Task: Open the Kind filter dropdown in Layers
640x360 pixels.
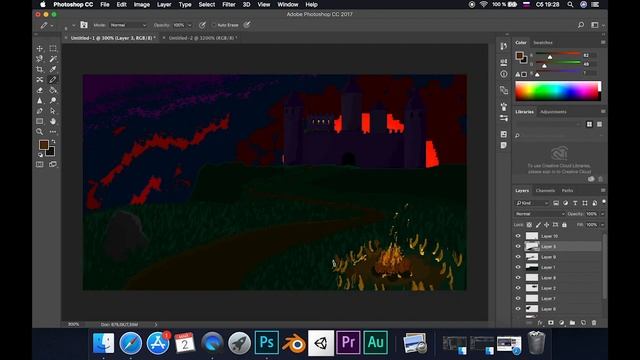Action: (x=532, y=203)
